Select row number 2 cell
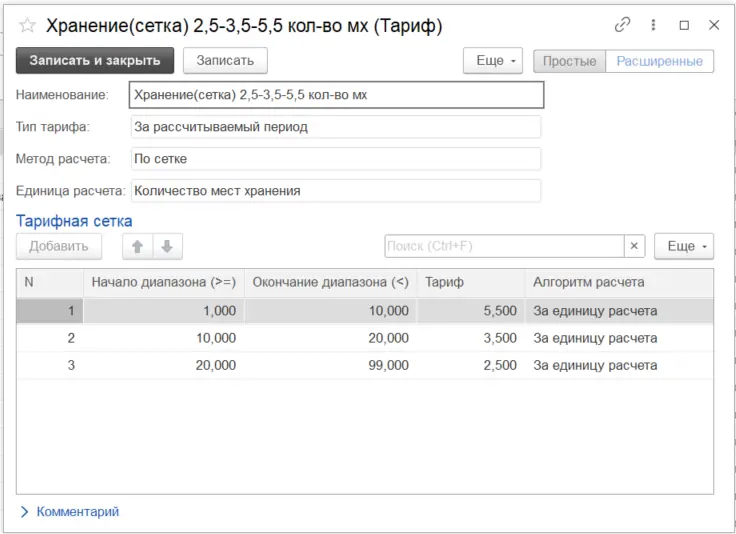The image size is (736, 534). [50, 338]
